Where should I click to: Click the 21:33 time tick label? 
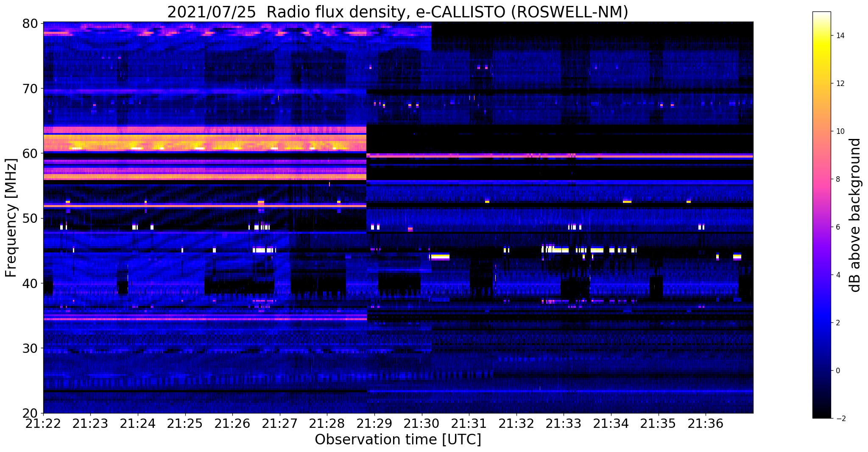(564, 424)
